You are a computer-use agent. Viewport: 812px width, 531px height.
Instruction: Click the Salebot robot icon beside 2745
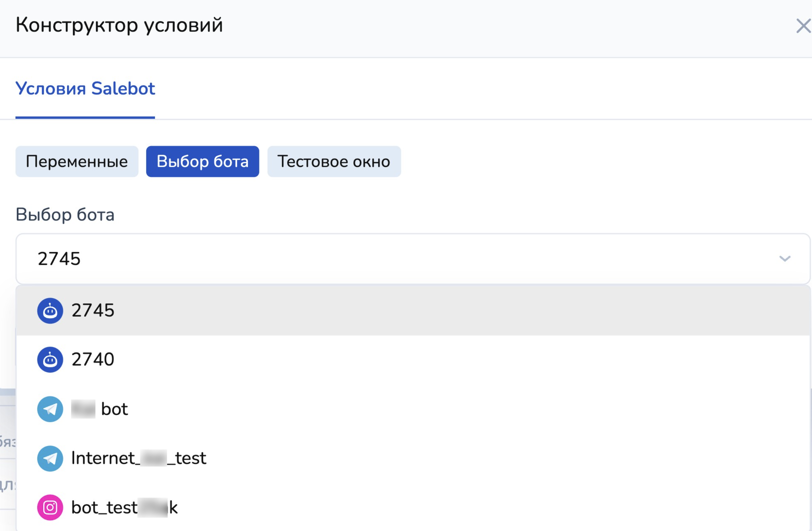tap(50, 311)
